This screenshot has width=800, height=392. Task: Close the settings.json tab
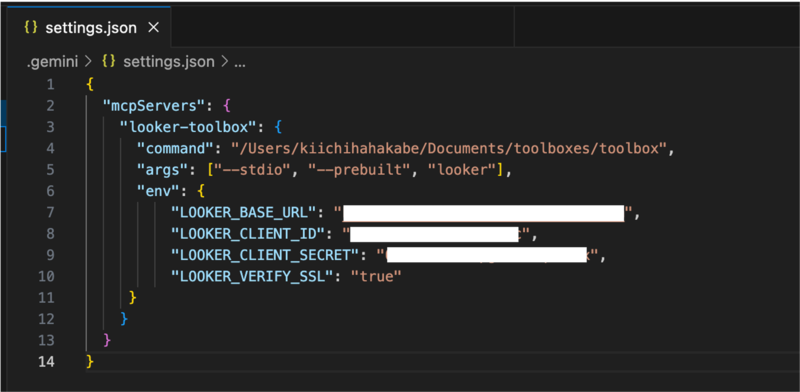[153, 28]
